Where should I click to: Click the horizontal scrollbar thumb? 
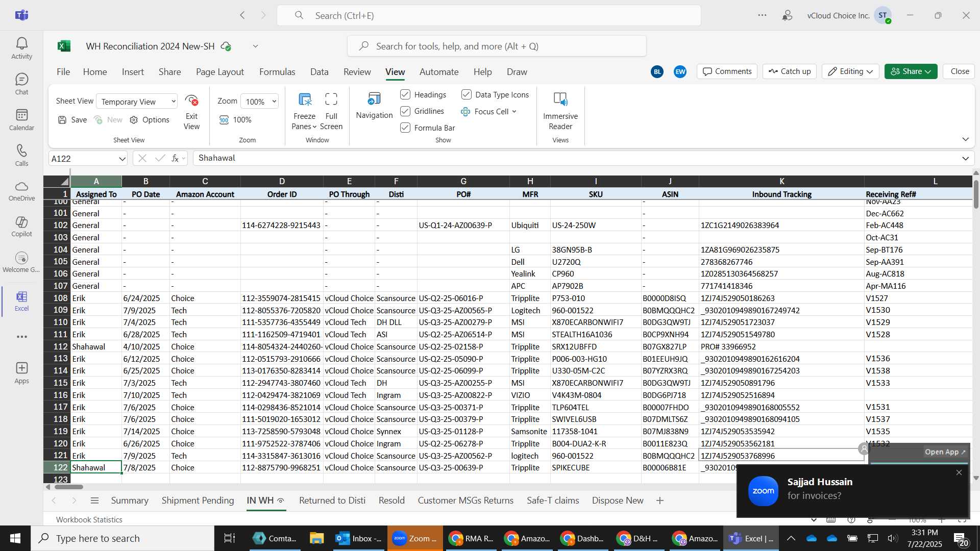(68, 487)
